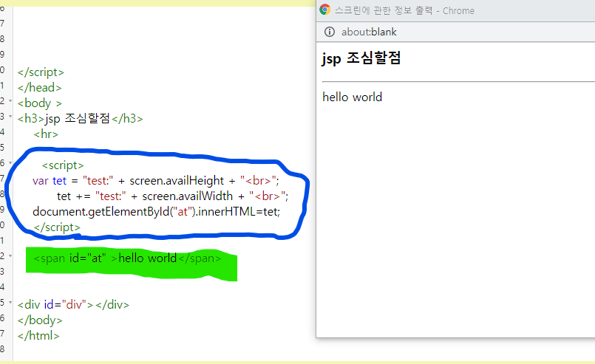Collapse the script block fold arrow
The width and height of the screenshot is (595, 364).
[x=10, y=163]
